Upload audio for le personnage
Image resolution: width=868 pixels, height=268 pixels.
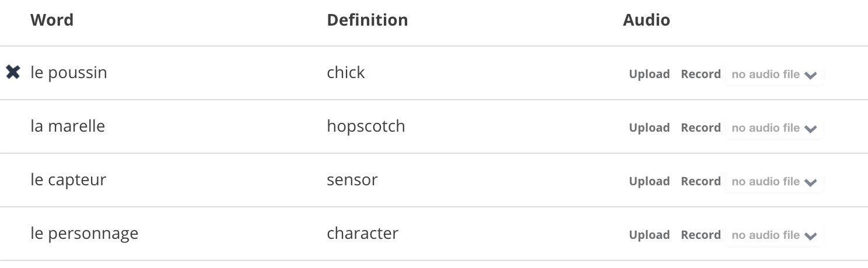pyautogui.click(x=649, y=235)
